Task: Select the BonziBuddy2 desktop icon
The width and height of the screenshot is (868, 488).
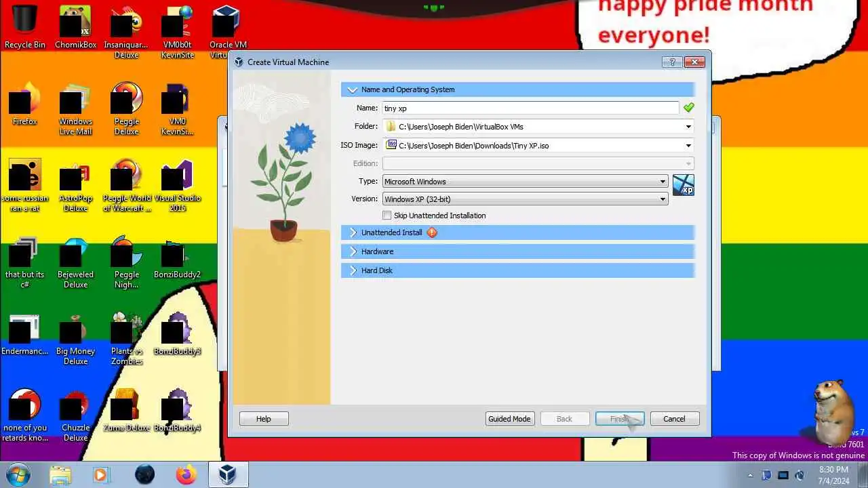Action: point(178,258)
